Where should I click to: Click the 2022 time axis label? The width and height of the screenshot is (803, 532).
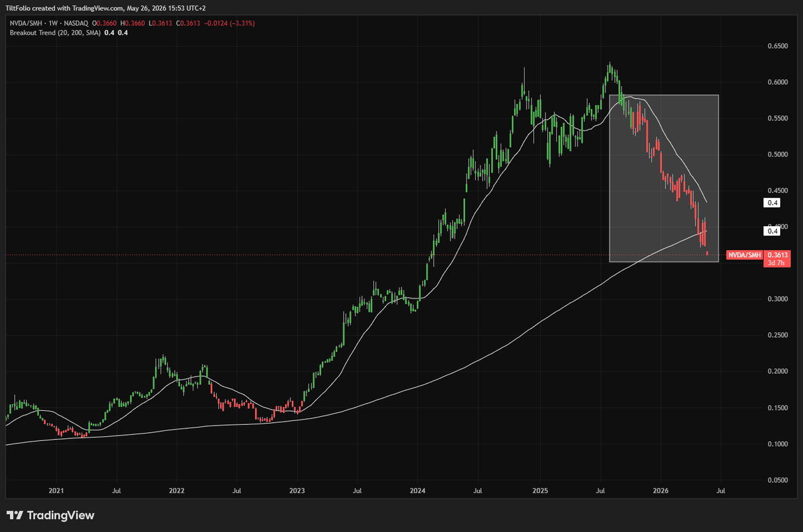click(x=177, y=491)
